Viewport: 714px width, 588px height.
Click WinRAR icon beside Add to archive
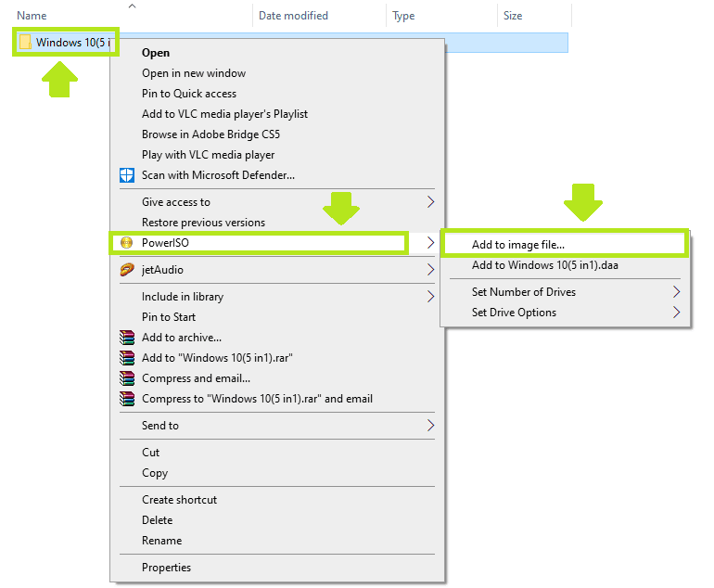(127, 338)
